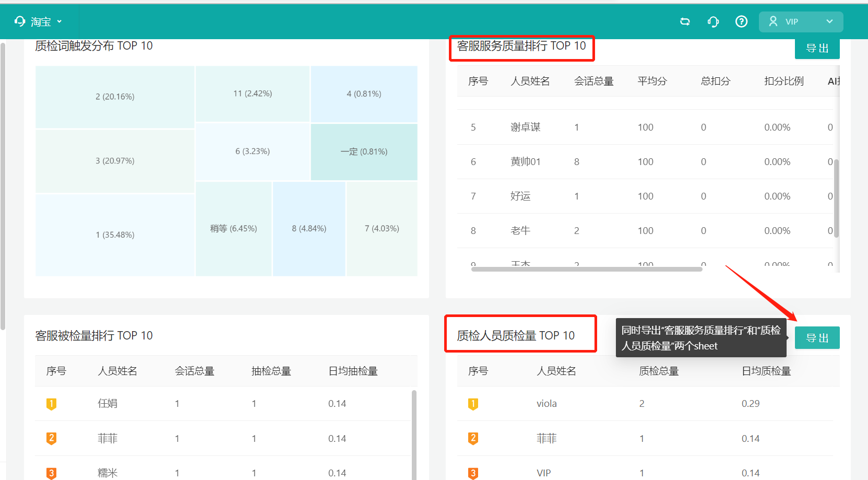
Task: Click 0.29 value in viola row
Action: click(751, 403)
